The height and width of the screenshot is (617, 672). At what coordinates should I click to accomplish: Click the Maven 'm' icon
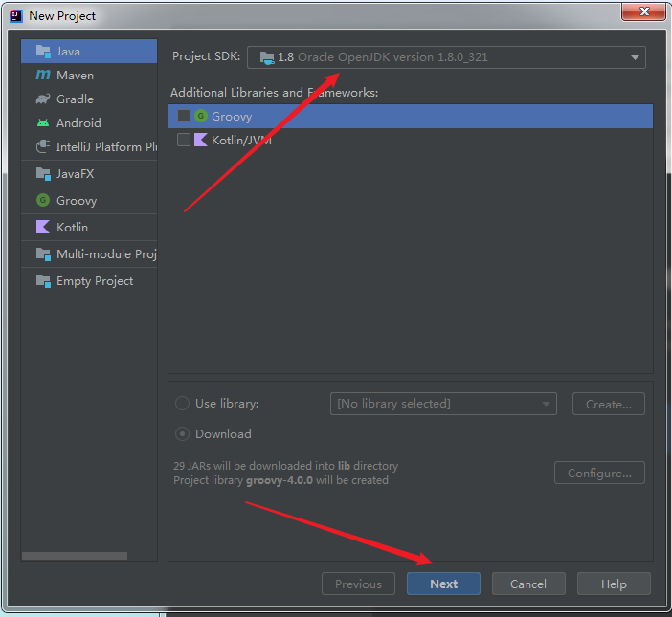[43, 75]
